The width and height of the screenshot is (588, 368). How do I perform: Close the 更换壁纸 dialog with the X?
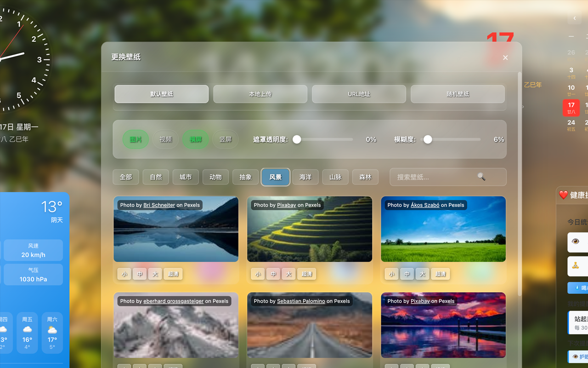point(505,57)
